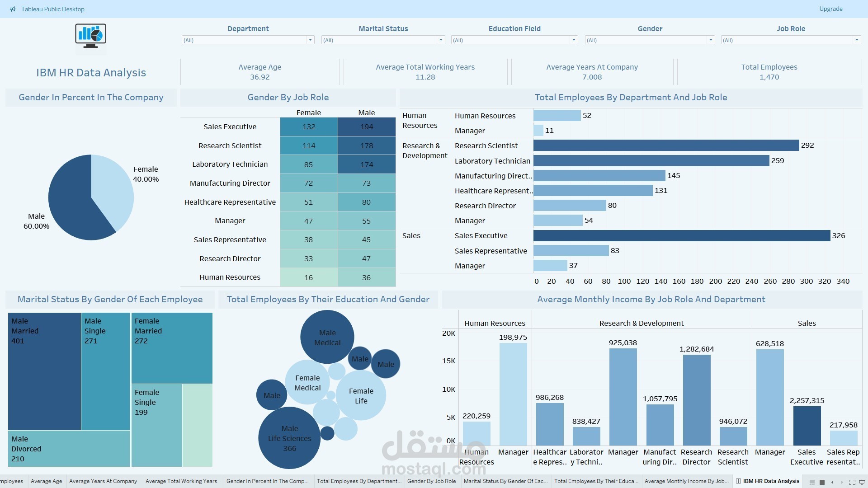Image resolution: width=868 pixels, height=488 pixels.
Task: Click the Research & Development department label
Action: 425,150
